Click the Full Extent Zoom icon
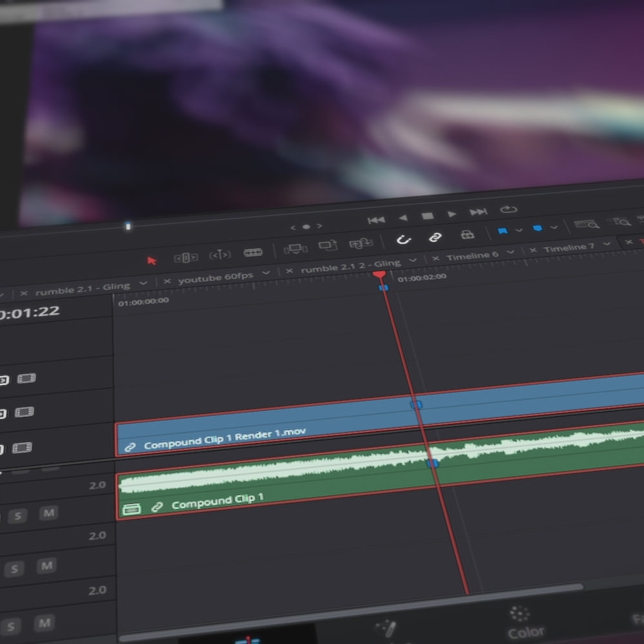Image resolution: width=644 pixels, height=644 pixels. pos(587,224)
